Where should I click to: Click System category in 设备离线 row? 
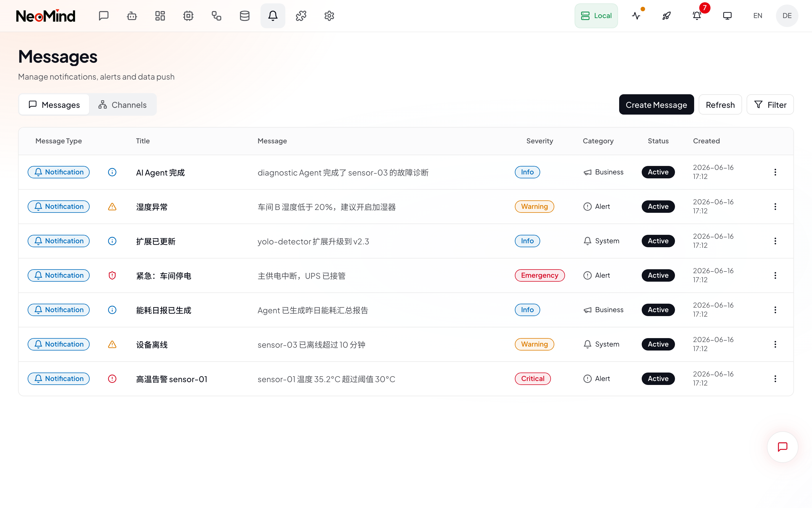pos(601,344)
